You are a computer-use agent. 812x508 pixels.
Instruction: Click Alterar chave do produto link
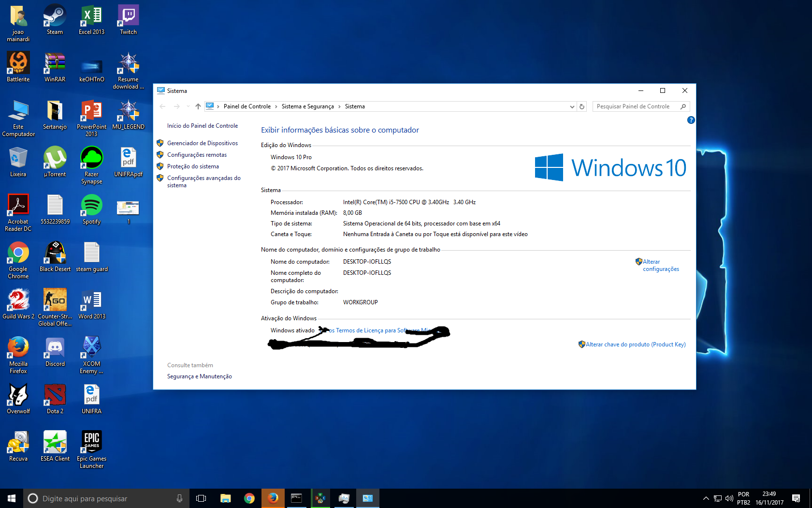(636, 344)
